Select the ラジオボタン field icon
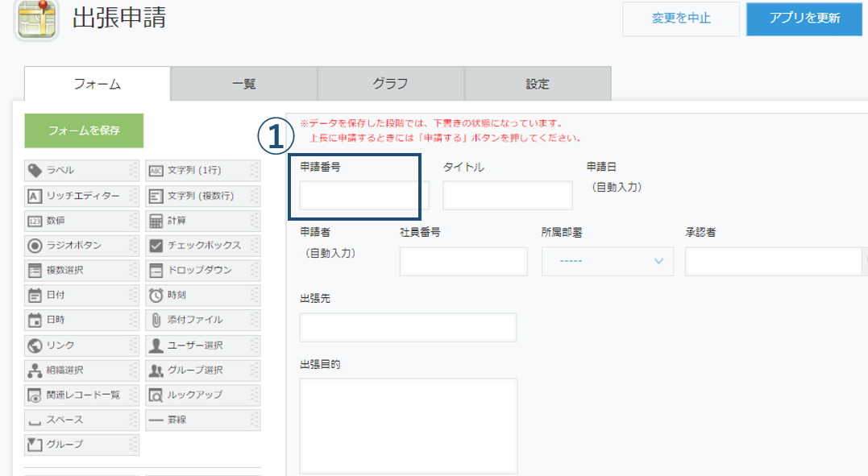868x476 pixels. [35, 245]
